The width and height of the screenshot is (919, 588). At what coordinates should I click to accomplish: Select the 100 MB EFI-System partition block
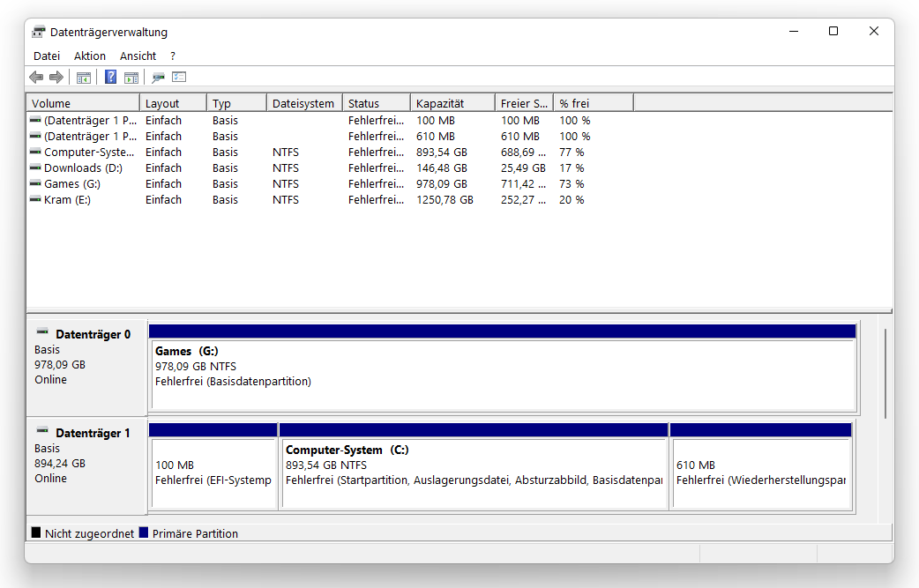[x=213, y=466]
